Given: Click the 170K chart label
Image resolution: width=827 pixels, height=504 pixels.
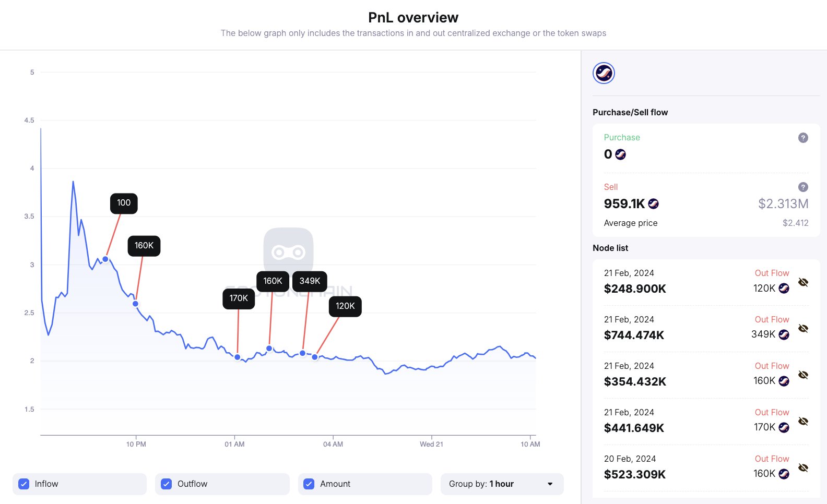Looking at the screenshot, I should 239,298.
